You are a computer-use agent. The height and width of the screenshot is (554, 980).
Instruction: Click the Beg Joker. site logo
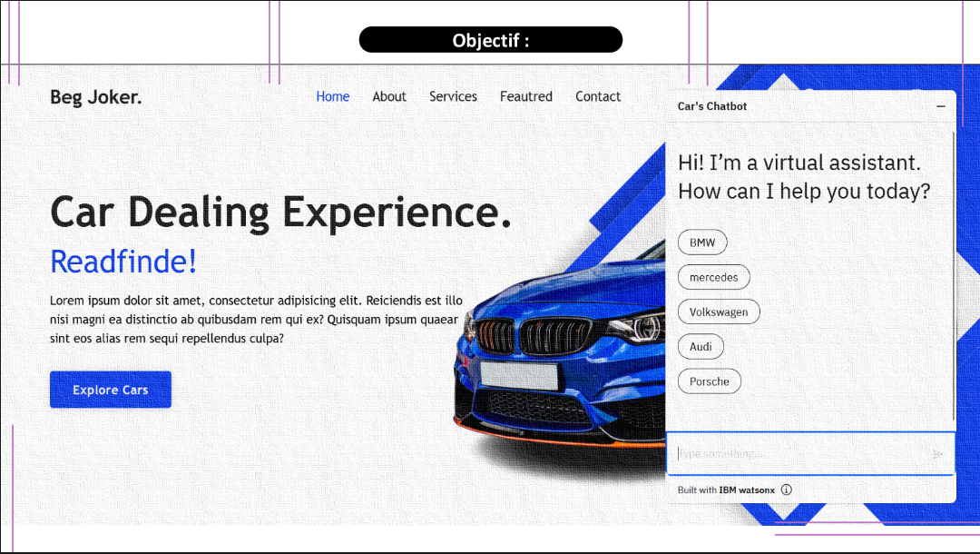(95, 97)
